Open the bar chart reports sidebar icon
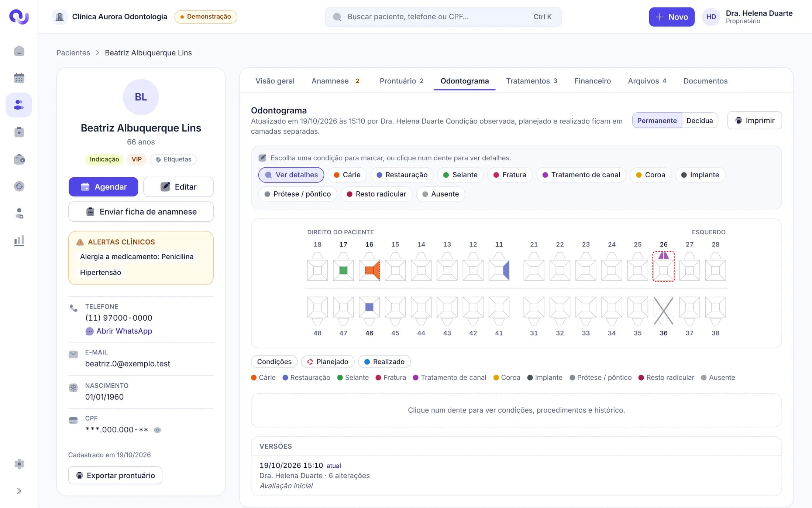The image size is (812, 508). tap(19, 241)
